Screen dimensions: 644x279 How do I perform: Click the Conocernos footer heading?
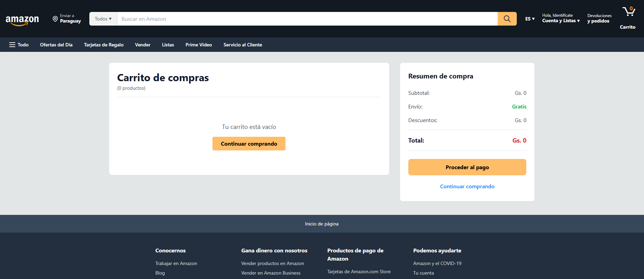coord(171,250)
